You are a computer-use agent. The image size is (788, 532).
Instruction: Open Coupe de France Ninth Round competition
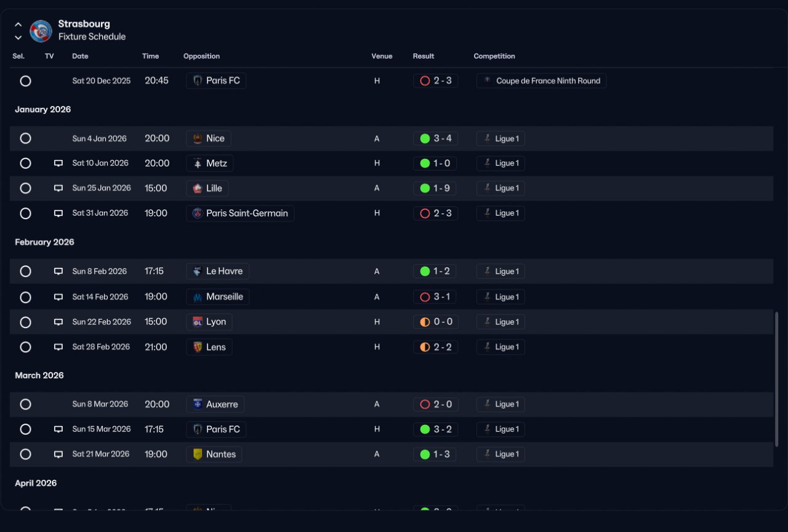542,81
